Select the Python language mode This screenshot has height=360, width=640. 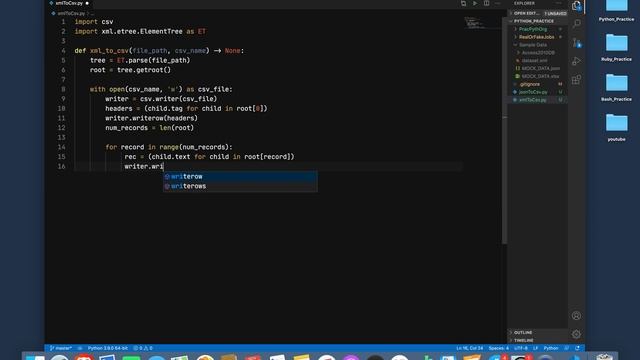(x=551, y=348)
